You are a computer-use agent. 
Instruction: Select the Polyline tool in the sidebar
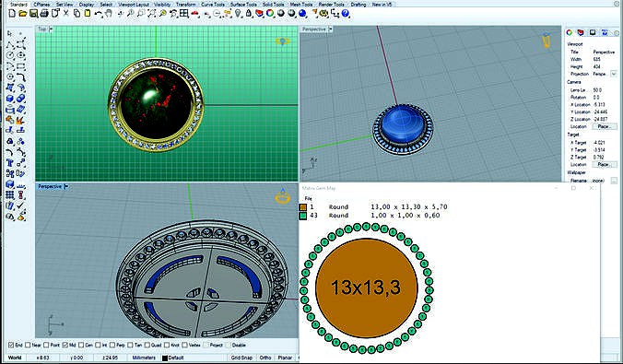click(x=10, y=44)
